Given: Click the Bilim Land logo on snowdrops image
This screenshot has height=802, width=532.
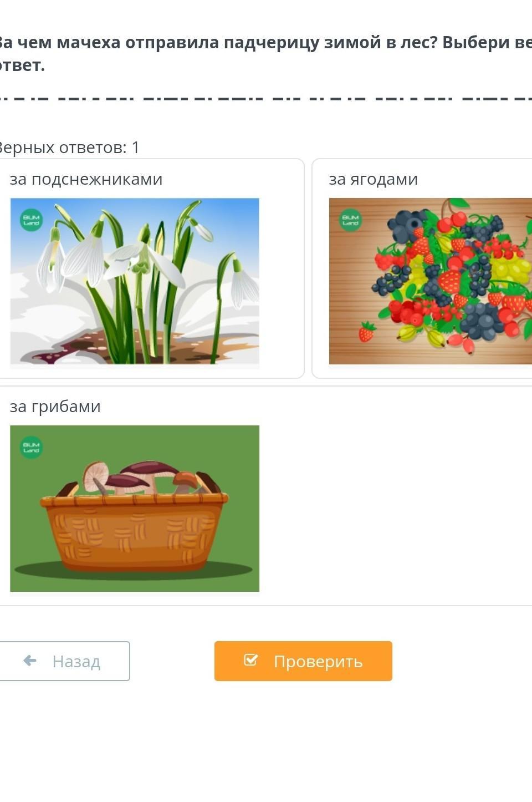Looking at the screenshot, I should pyautogui.click(x=32, y=220).
